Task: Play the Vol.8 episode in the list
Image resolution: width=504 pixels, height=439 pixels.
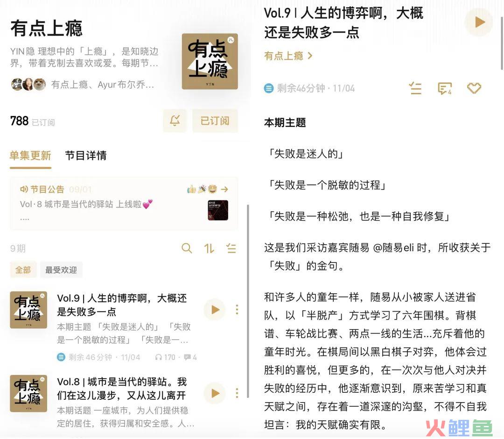Action: tap(215, 393)
